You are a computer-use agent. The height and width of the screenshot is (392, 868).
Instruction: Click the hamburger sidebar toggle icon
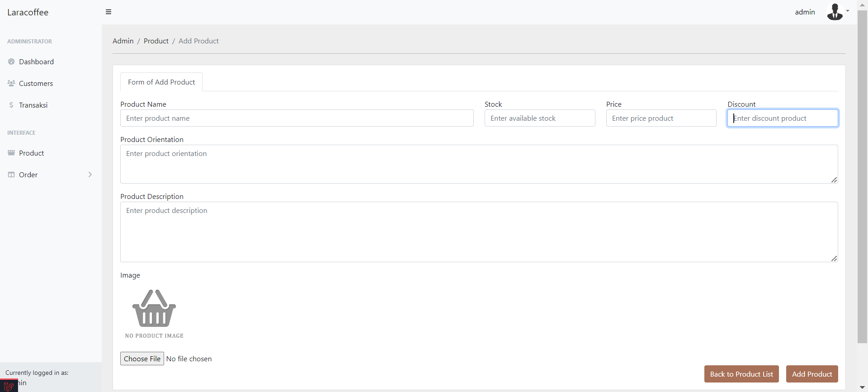click(x=108, y=12)
